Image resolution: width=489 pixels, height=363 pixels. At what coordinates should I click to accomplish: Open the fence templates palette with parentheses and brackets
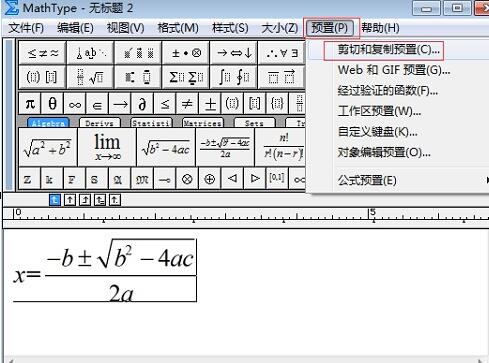[43, 77]
